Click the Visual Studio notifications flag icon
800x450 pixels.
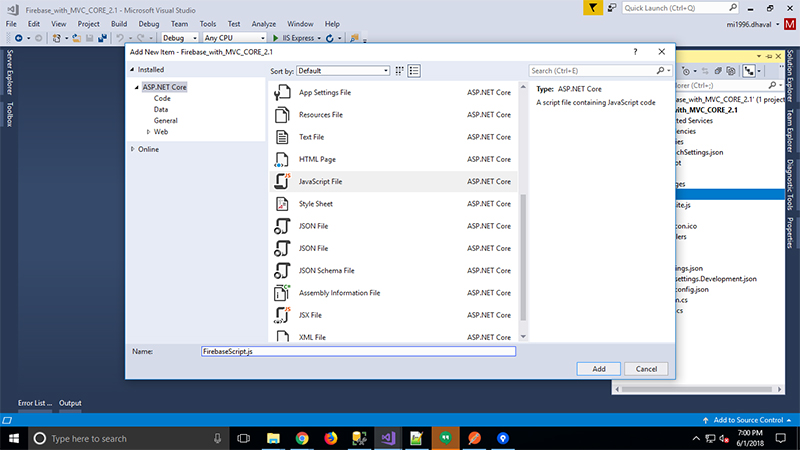[595, 8]
